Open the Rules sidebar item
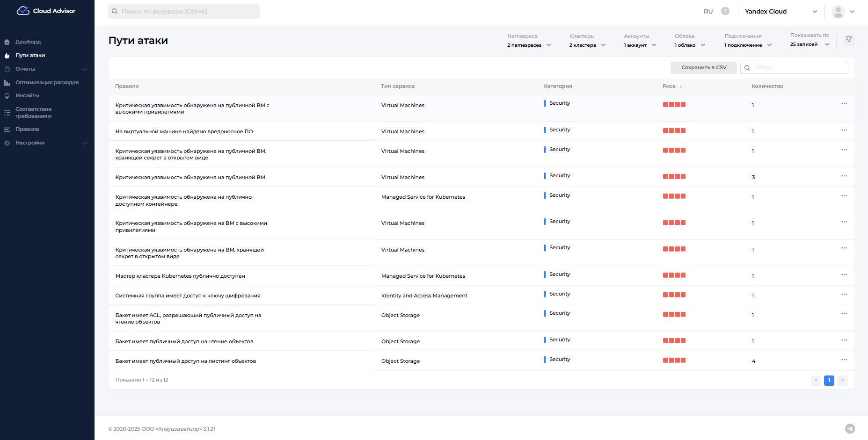This screenshot has width=868, height=440. (27, 130)
